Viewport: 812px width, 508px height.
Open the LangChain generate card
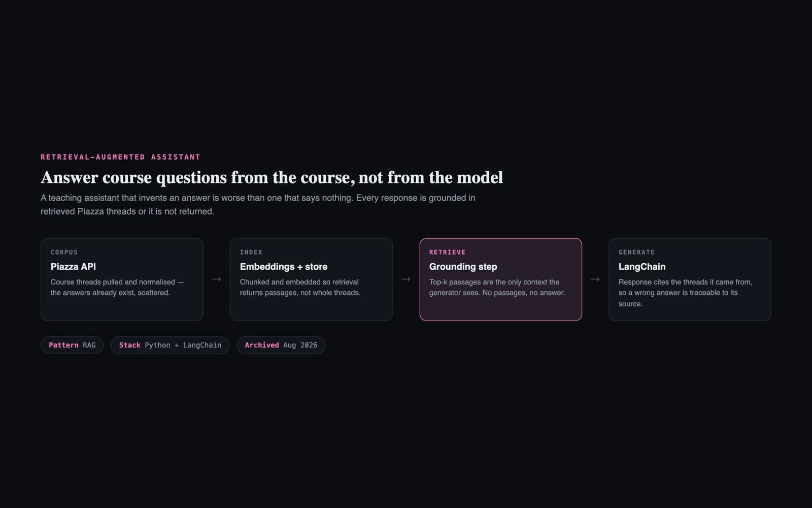click(x=690, y=279)
